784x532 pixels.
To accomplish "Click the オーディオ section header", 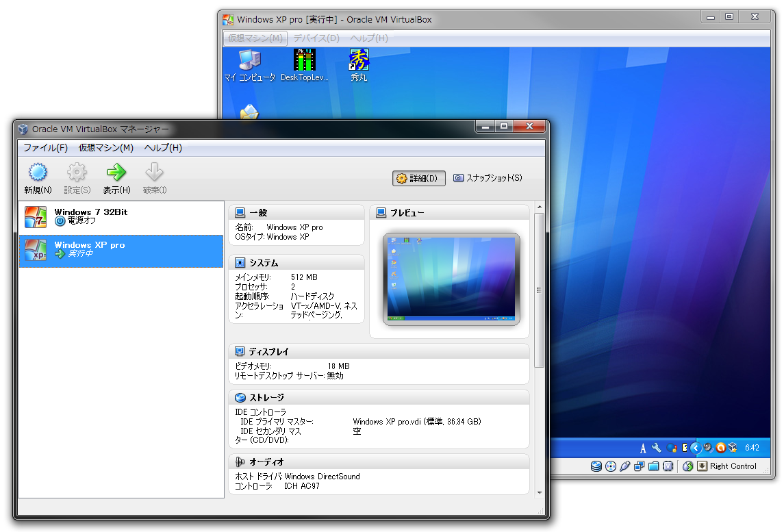I will tap(379, 462).
